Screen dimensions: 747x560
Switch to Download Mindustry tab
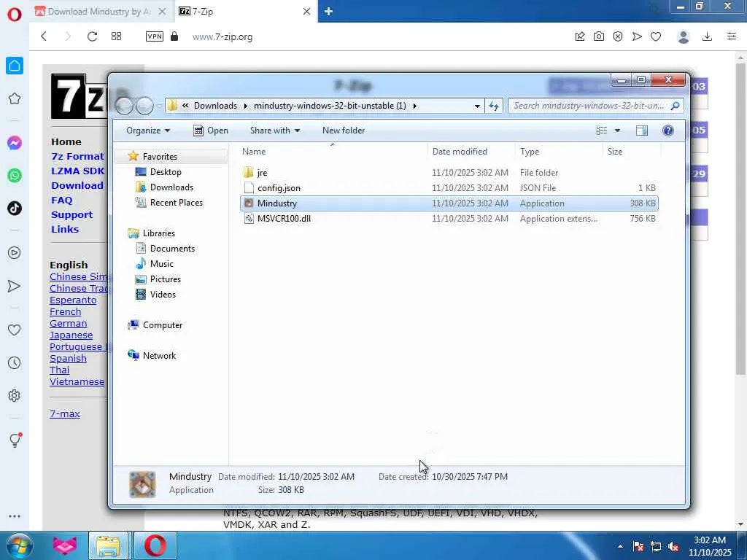coord(101,12)
